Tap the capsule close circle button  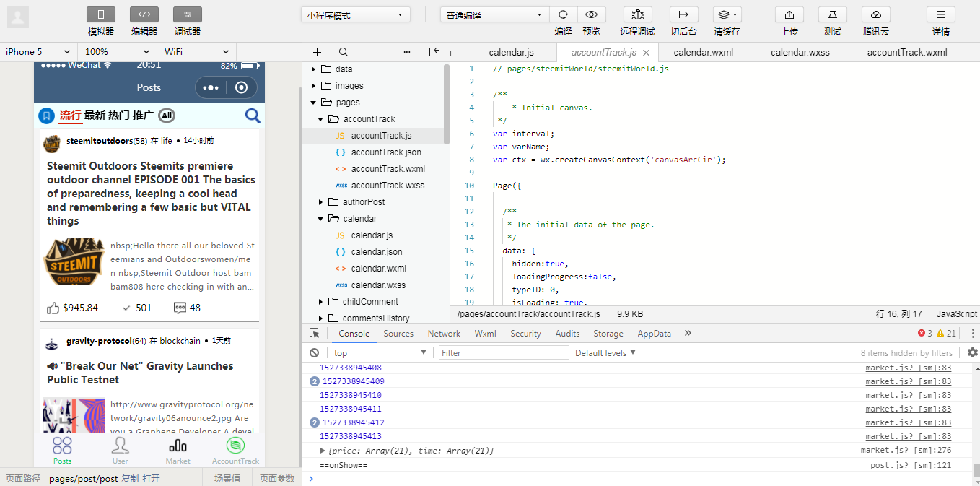click(242, 87)
